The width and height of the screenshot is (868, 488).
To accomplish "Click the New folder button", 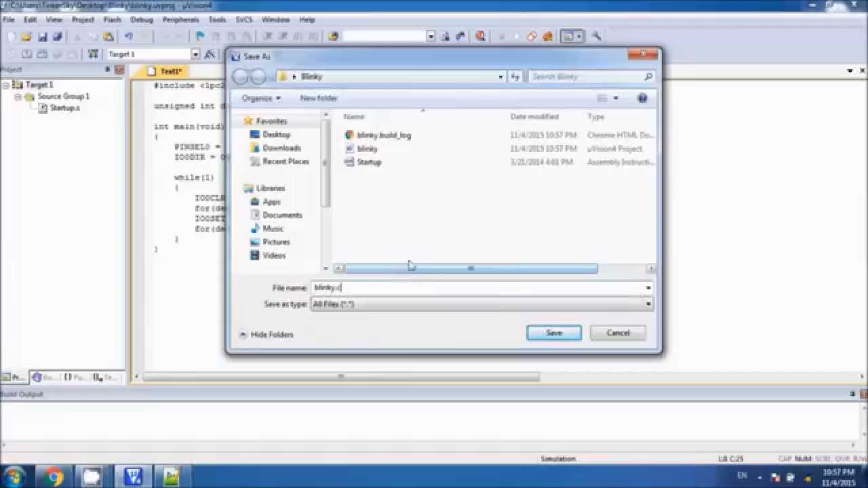I will (x=318, y=98).
